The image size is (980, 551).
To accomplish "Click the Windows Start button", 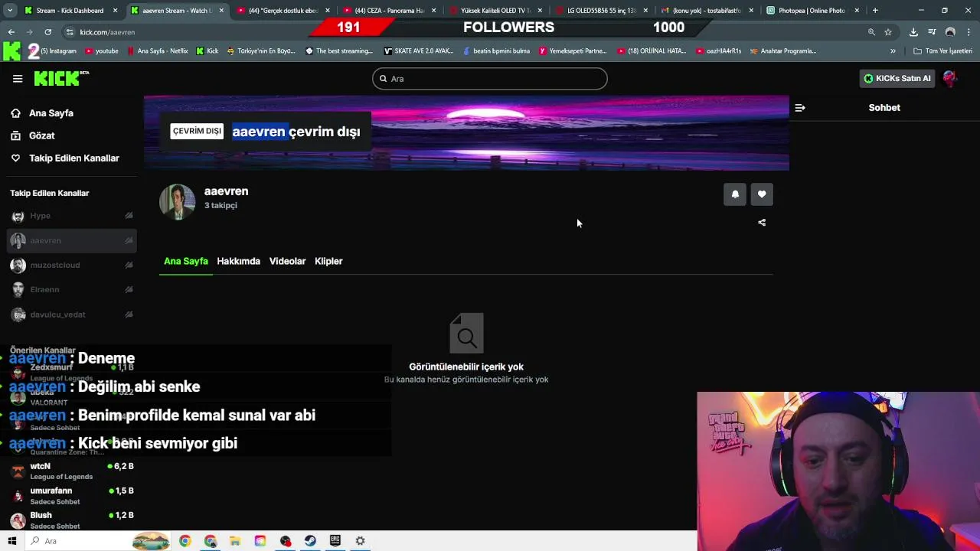I will pyautogui.click(x=11, y=541).
